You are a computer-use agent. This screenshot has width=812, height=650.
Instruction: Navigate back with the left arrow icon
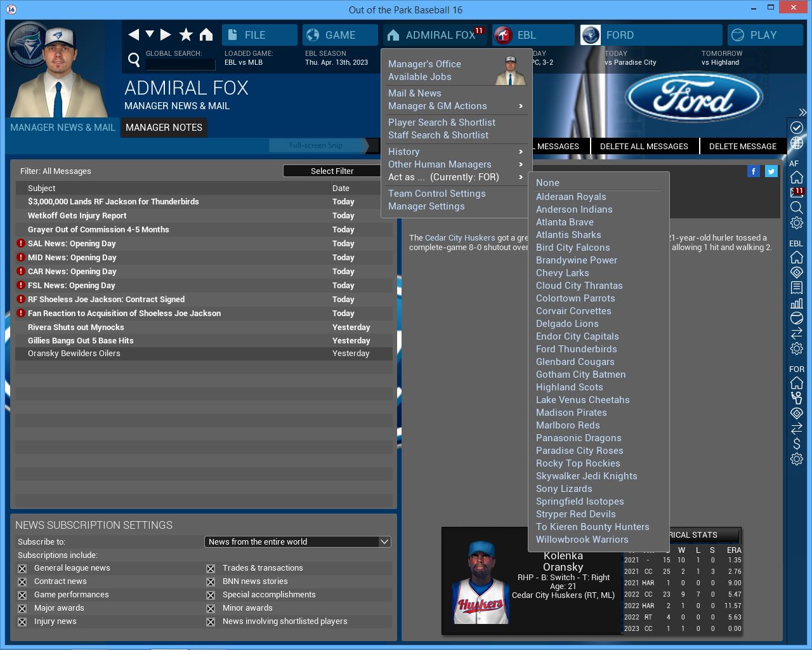coord(133,35)
